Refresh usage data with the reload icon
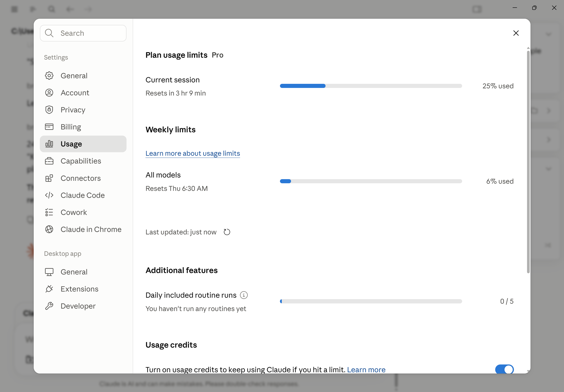The image size is (564, 392). (227, 232)
